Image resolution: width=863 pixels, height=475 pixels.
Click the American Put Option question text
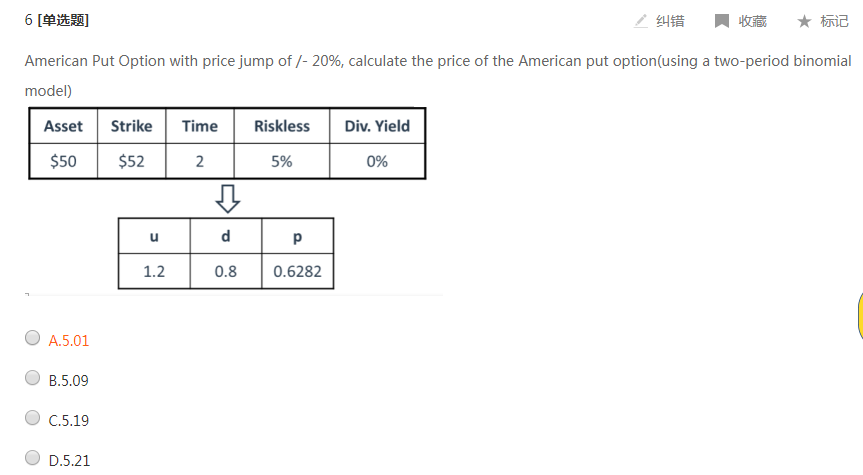click(437, 61)
